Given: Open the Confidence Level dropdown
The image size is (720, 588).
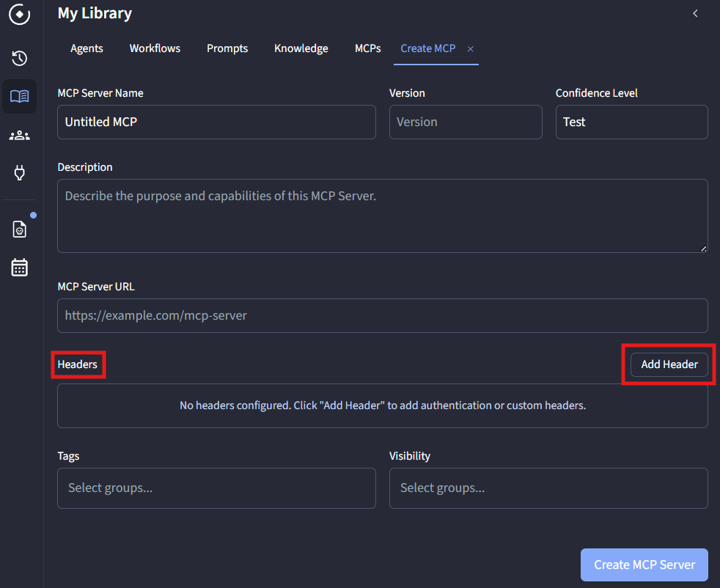Looking at the screenshot, I should pos(631,122).
